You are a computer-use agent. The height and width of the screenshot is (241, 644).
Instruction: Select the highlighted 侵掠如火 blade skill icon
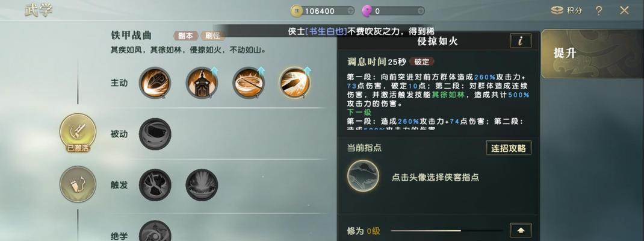click(x=295, y=83)
